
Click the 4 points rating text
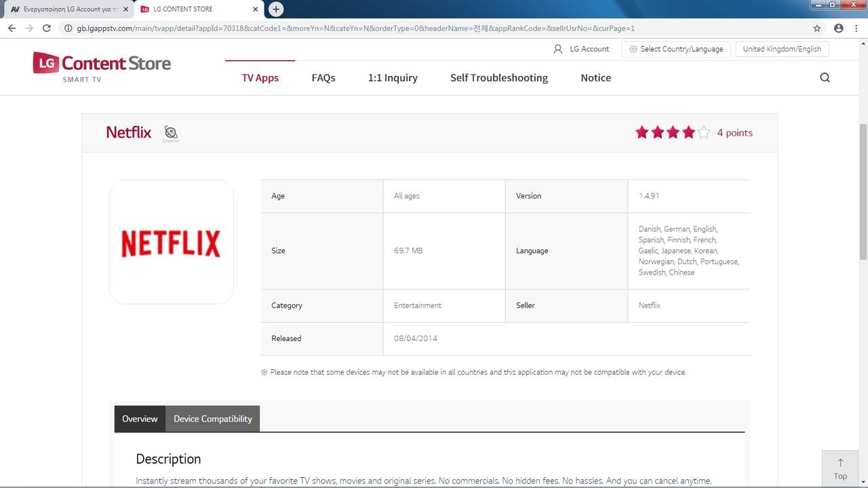[735, 133]
